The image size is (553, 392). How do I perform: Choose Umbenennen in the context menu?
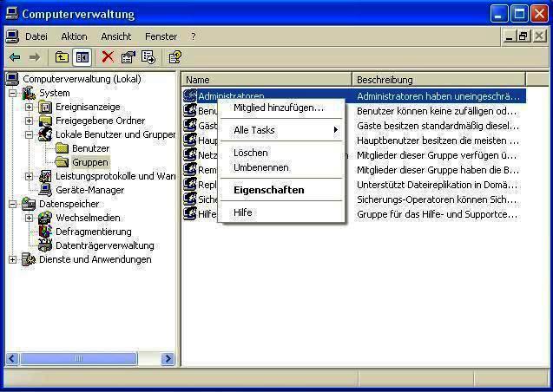click(x=281, y=167)
